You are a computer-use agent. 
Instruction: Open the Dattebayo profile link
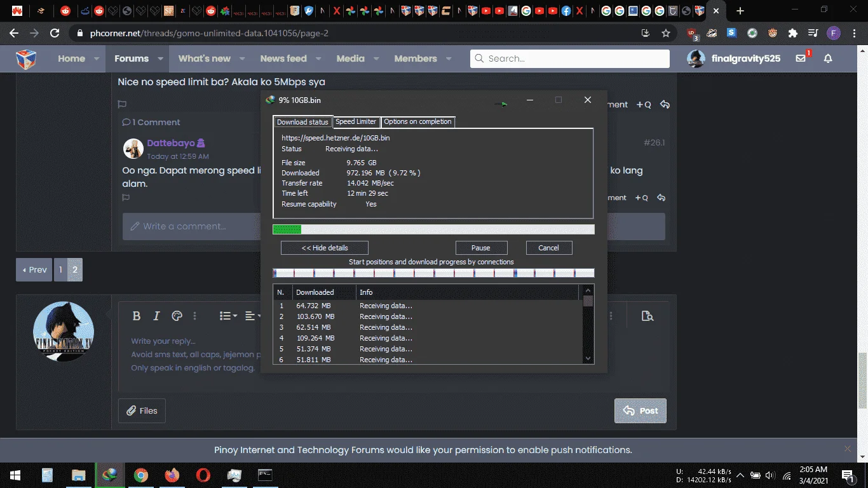pyautogui.click(x=171, y=143)
